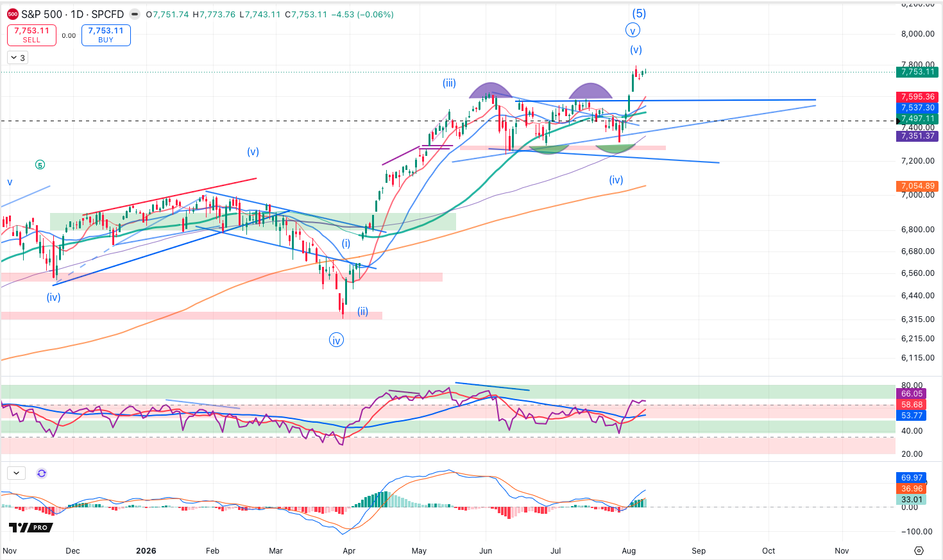Click the blue 69.97 MACD value label

[912, 478]
